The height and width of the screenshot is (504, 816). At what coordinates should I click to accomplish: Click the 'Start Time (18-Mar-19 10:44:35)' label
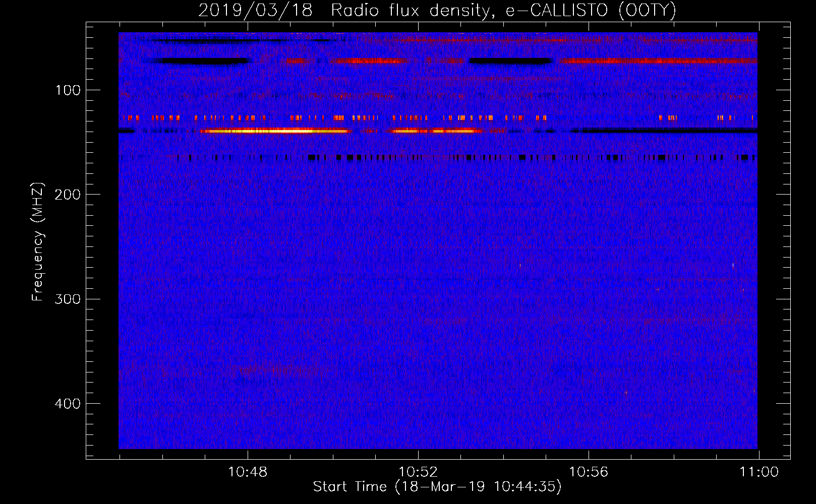437,487
